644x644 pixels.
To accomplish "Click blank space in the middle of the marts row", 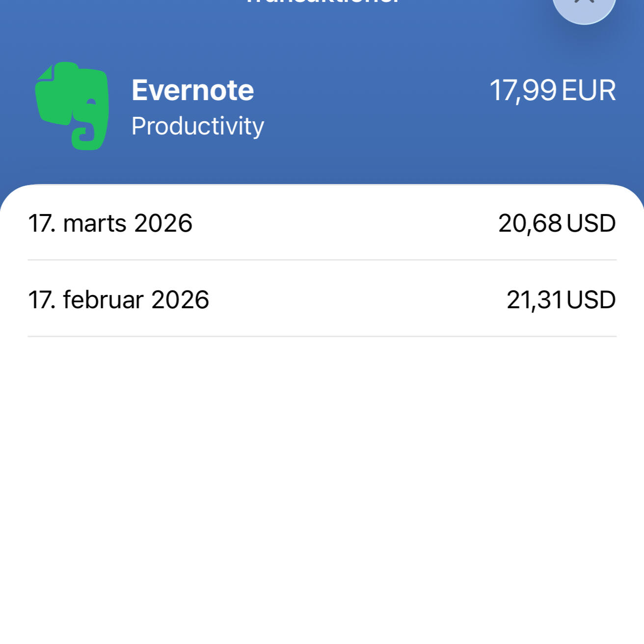I will click(x=344, y=223).
